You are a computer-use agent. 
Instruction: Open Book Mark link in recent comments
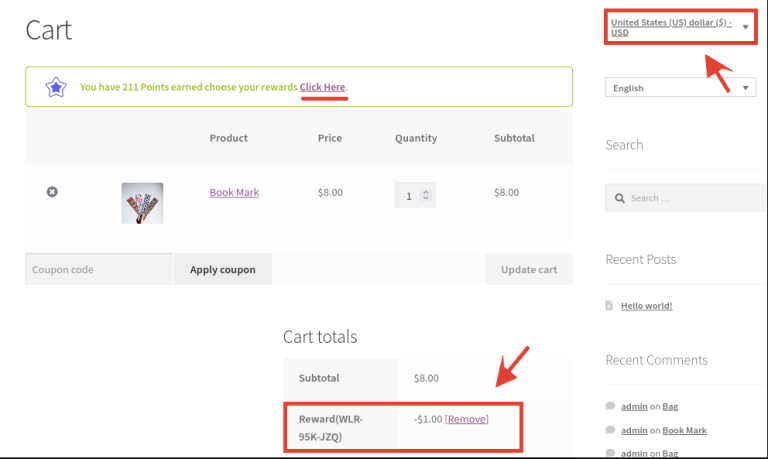pos(684,430)
